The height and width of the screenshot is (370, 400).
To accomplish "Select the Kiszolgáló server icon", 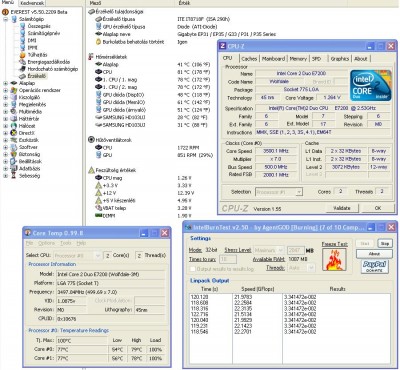I will [14, 97].
